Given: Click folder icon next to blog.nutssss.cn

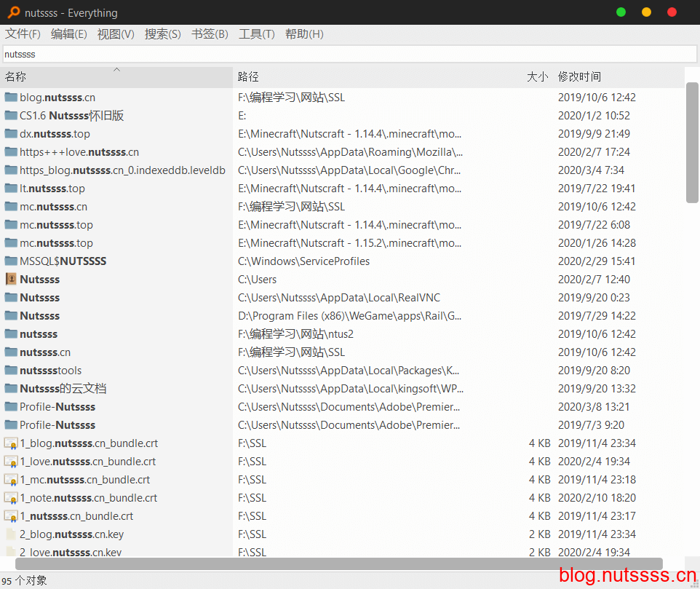Looking at the screenshot, I should (x=11, y=98).
